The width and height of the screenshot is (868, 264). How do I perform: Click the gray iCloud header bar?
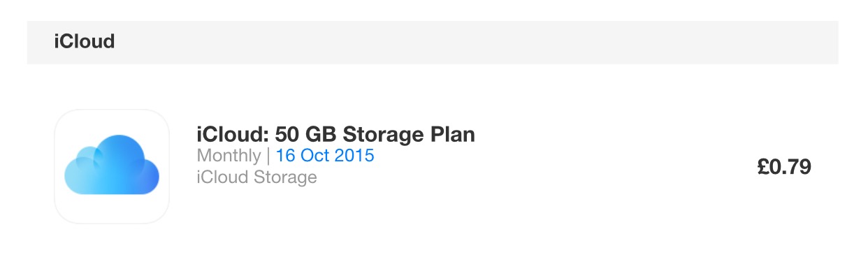[433, 42]
